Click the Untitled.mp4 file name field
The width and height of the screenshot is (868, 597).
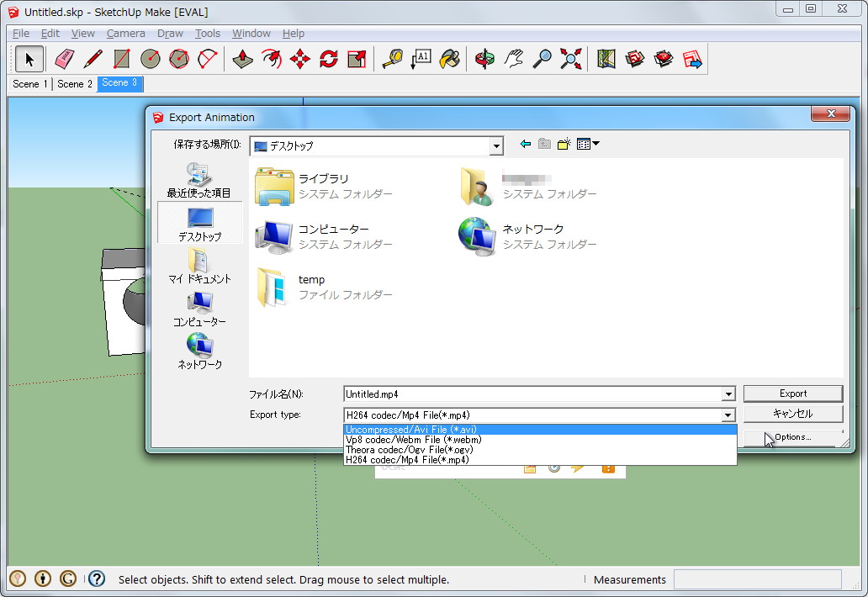532,394
